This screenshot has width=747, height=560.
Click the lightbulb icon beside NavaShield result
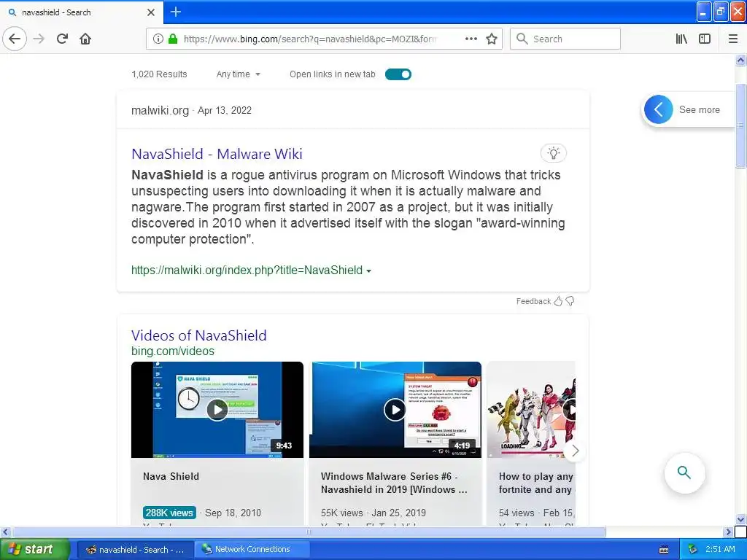(553, 153)
